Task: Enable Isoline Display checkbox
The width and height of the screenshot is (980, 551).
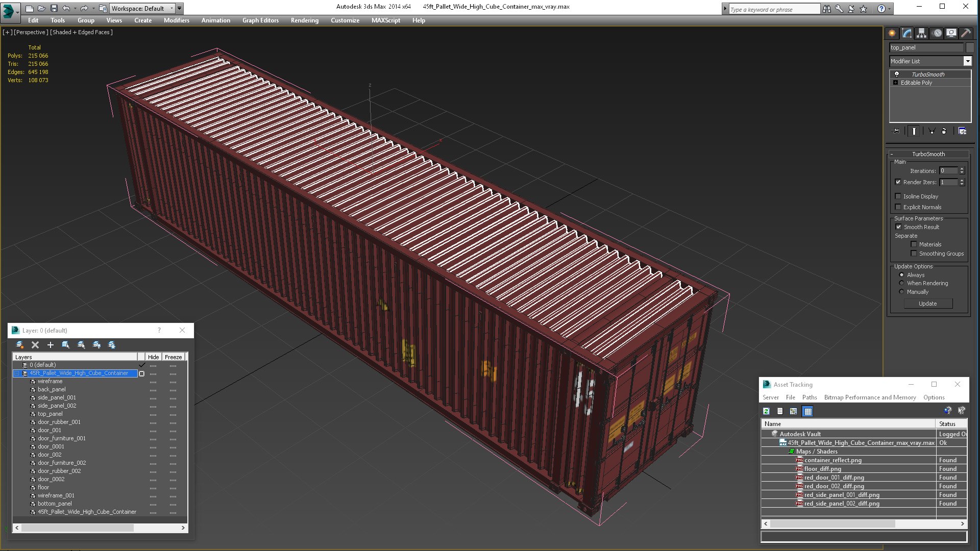Action: (x=898, y=196)
